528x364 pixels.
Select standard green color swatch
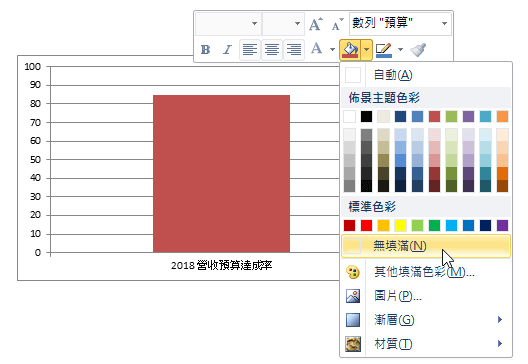pyautogui.click(x=434, y=225)
